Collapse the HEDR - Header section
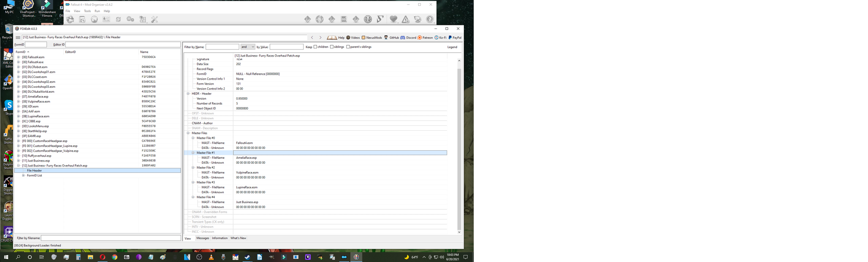Screen dimensions: 868x262 coord(188,94)
